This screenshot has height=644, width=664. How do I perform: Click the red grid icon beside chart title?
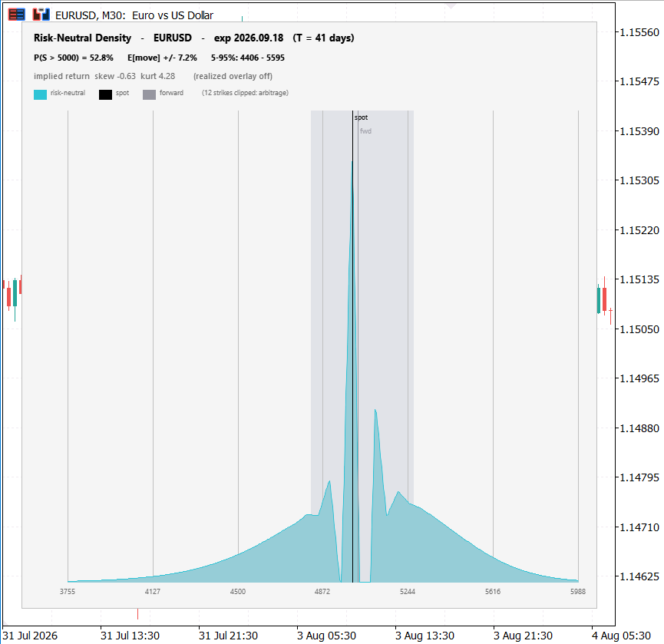tap(17, 15)
